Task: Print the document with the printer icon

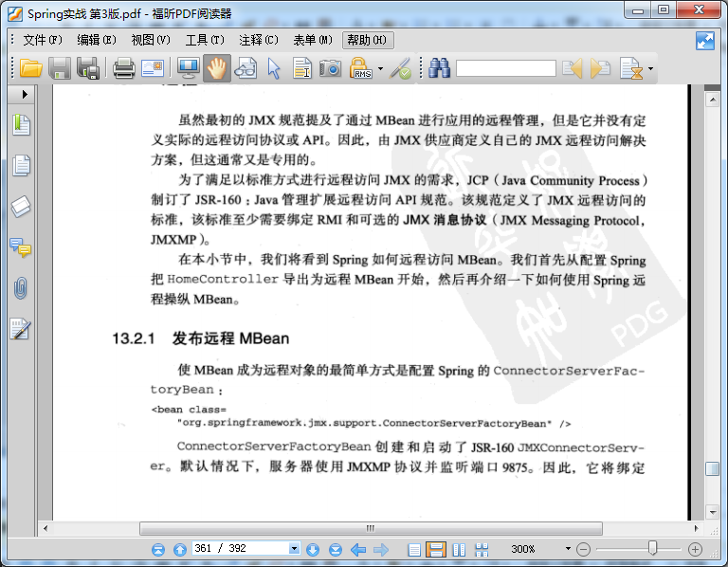Action: tap(124, 68)
